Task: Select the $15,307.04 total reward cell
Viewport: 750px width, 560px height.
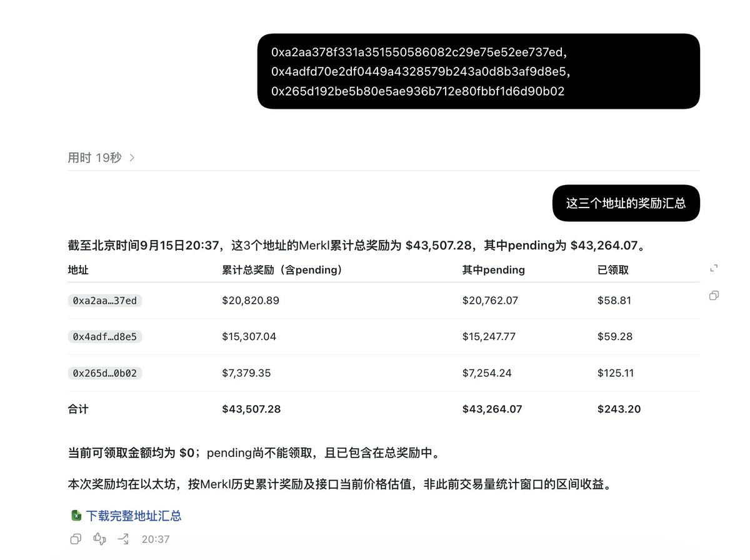Action: tap(249, 337)
